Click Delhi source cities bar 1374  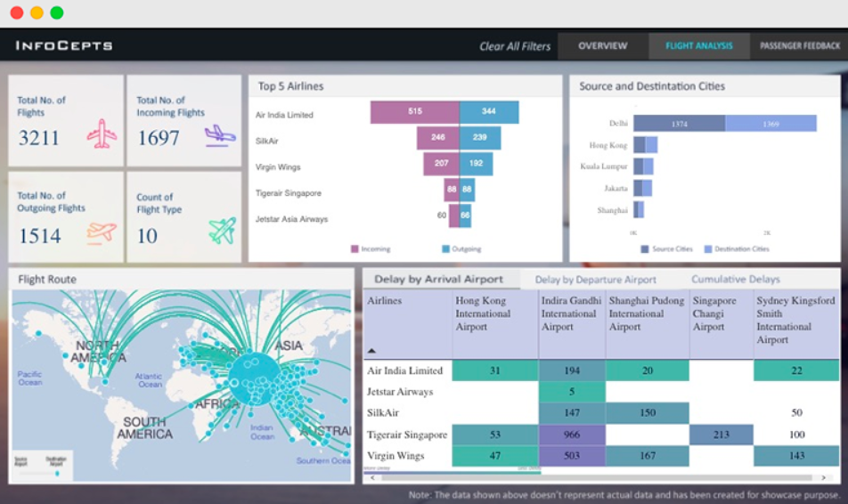pos(680,123)
